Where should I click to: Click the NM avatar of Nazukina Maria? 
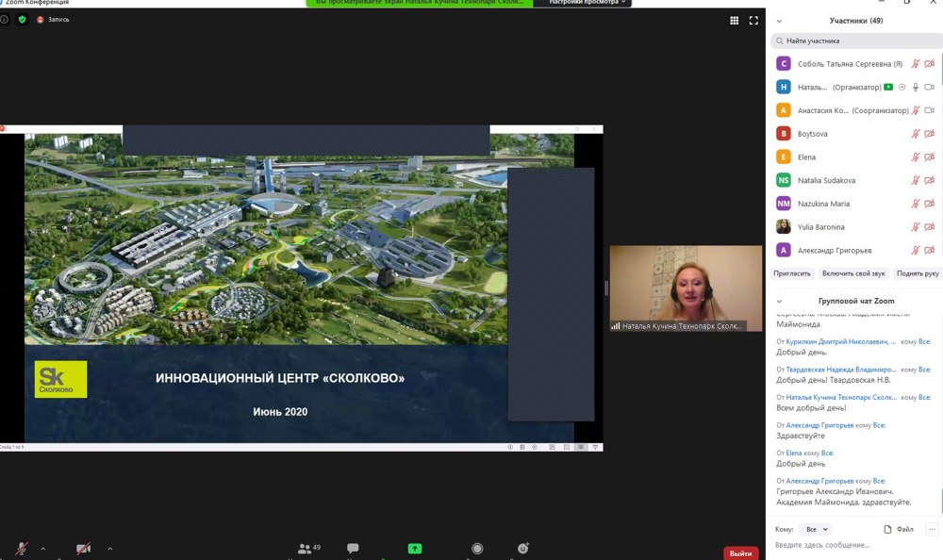[783, 204]
